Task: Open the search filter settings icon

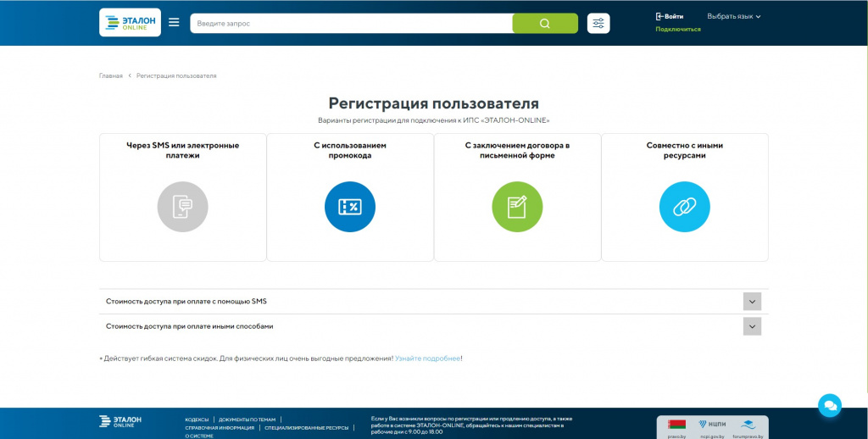Action: 598,23
